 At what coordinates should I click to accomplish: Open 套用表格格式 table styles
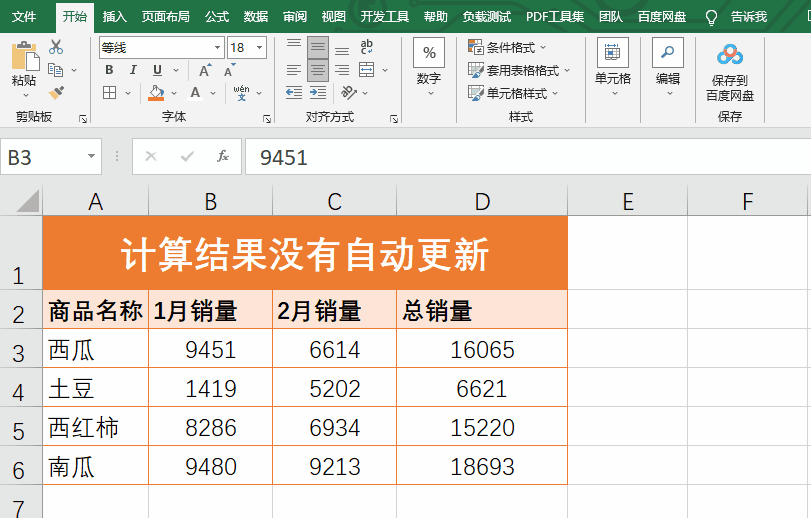pos(519,70)
